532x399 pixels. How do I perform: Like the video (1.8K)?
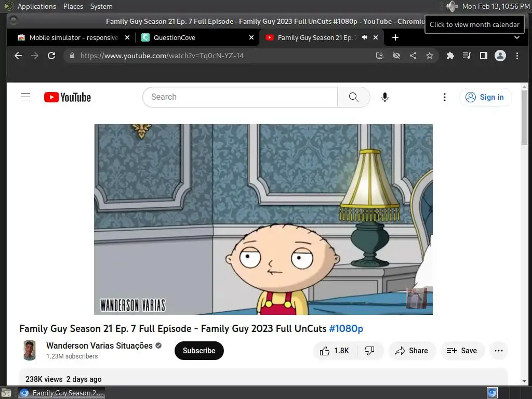[335, 351]
